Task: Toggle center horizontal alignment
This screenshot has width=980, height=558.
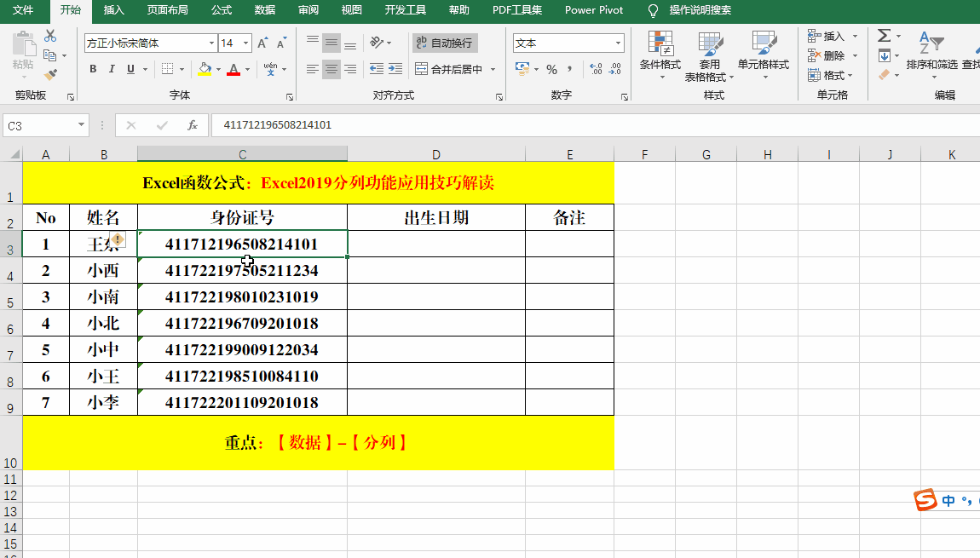Action: click(331, 69)
